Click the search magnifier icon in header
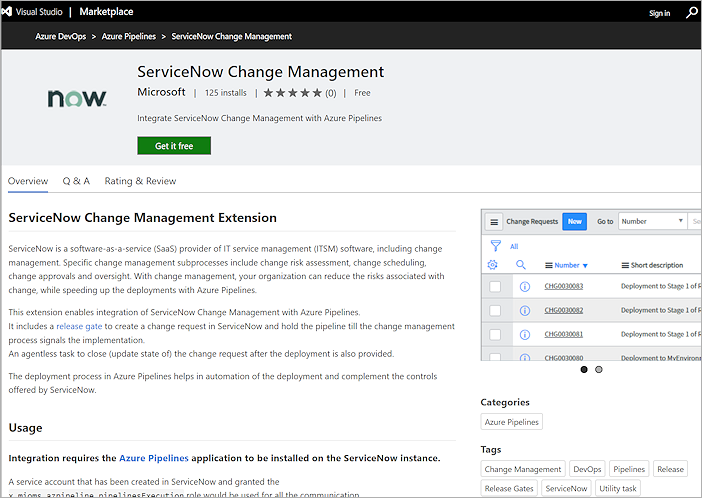 (691, 13)
